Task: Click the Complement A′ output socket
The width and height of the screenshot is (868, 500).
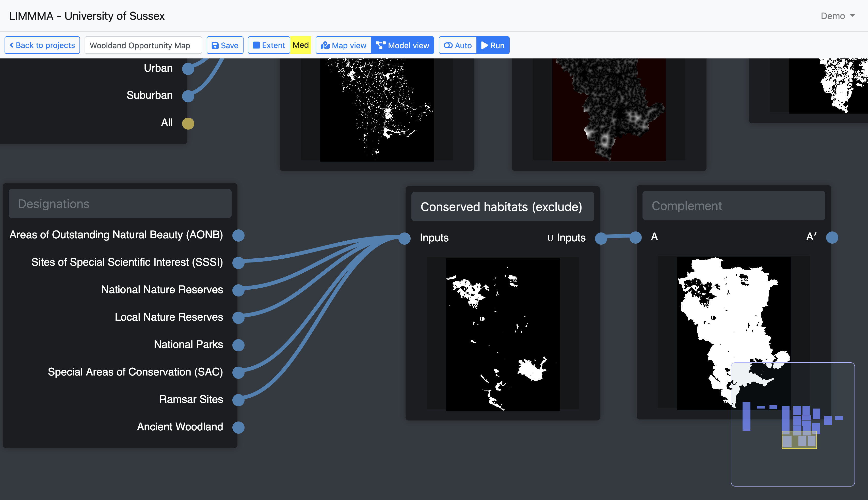Action: pyautogui.click(x=832, y=237)
